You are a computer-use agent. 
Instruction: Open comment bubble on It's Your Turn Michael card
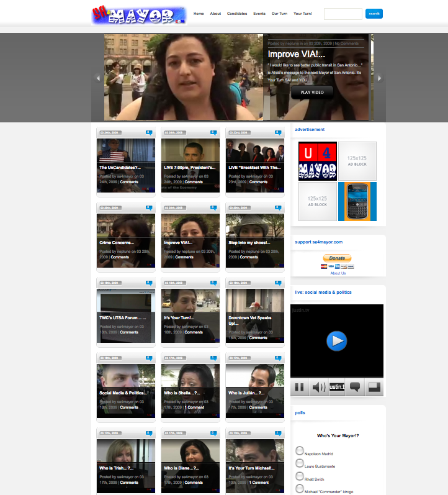click(278, 433)
